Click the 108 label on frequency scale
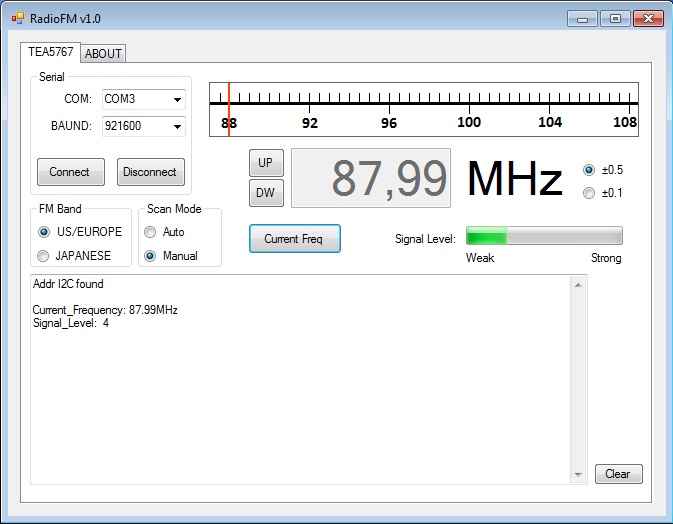This screenshot has width=673, height=524. 625,122
